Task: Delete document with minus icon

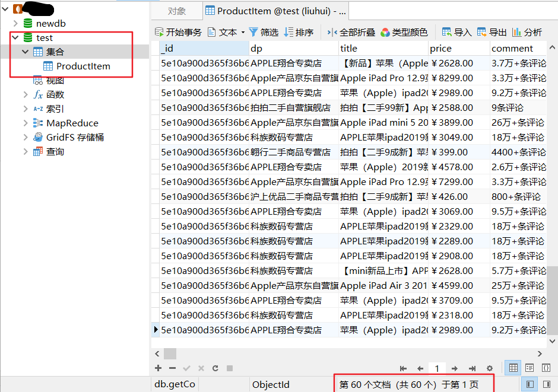Action: click(172, 368)
